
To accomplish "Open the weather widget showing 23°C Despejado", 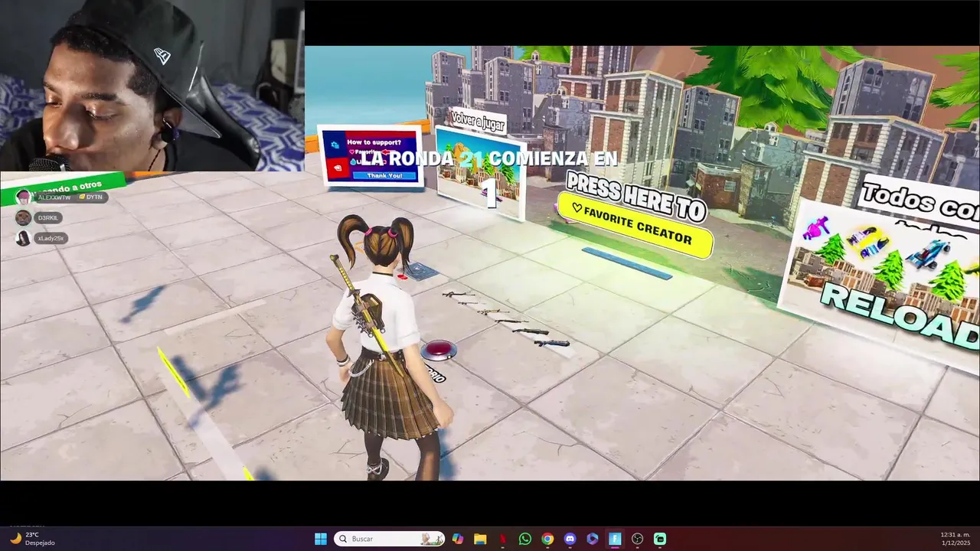I will click(32, 539).
